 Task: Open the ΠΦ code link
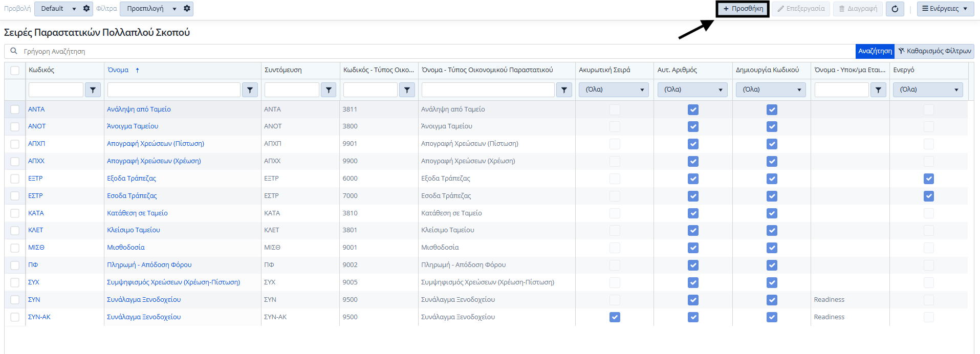pos(33,265)
